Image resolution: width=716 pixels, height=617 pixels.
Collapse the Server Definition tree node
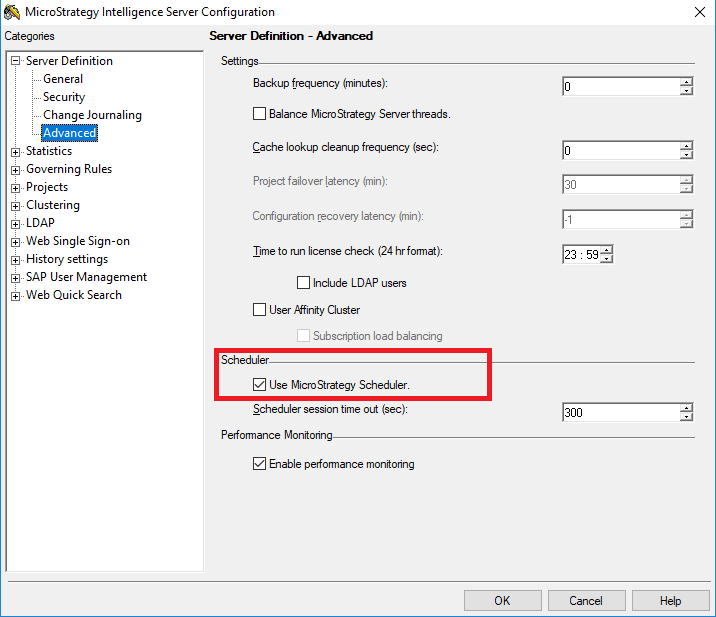click(16, 61)
